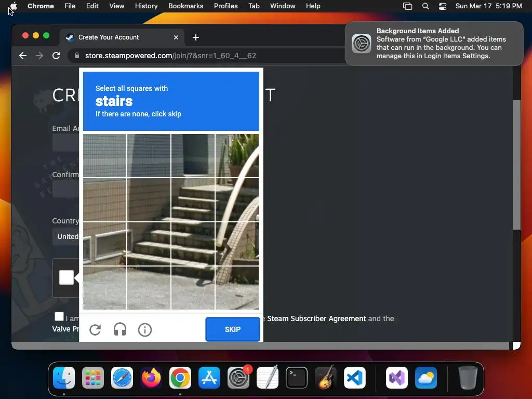Open the Country dropdown showing United
The width and height of the screenshot is (532, 399).
66,236
